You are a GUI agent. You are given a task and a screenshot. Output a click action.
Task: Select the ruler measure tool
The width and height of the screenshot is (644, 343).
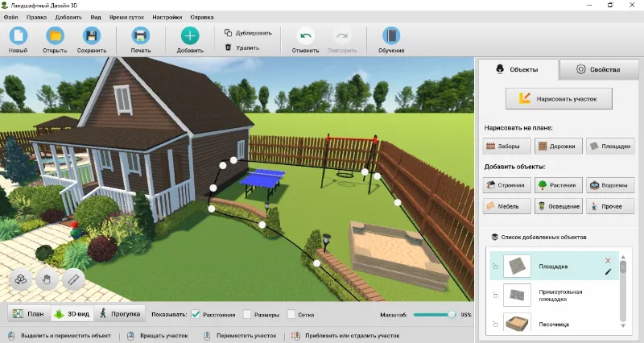(x=73, y=279)
